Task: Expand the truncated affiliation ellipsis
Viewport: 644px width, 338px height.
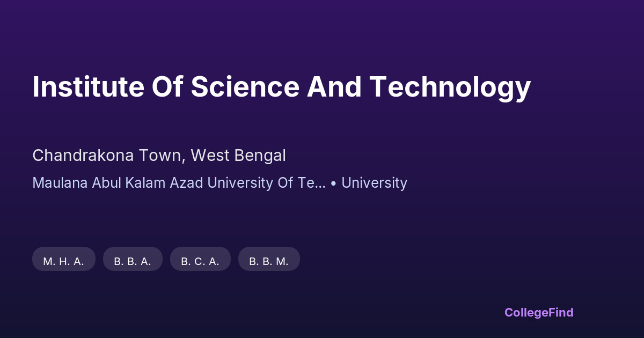Action: (319, 183)
